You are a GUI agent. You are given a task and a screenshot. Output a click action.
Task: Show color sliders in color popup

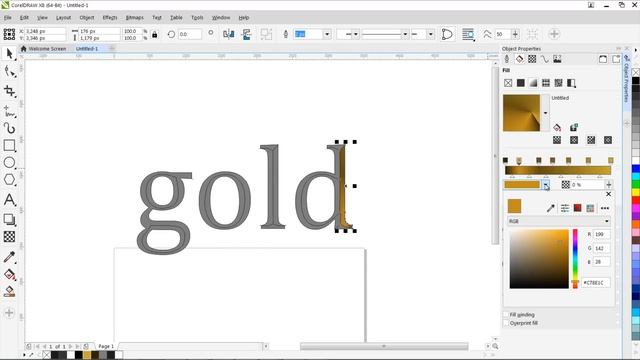[564, 208]
